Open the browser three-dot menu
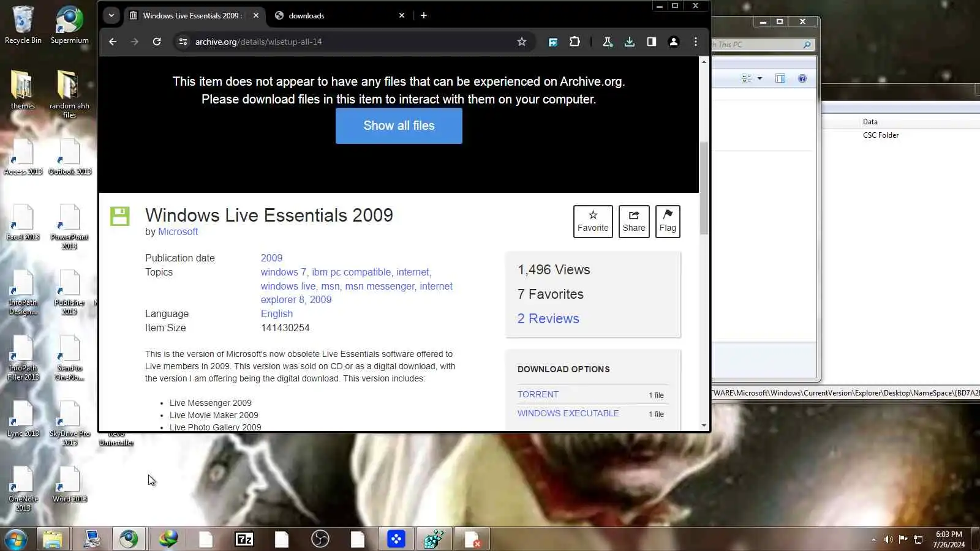The height and width of the screenshot is (551, 980). coord(695,42)
